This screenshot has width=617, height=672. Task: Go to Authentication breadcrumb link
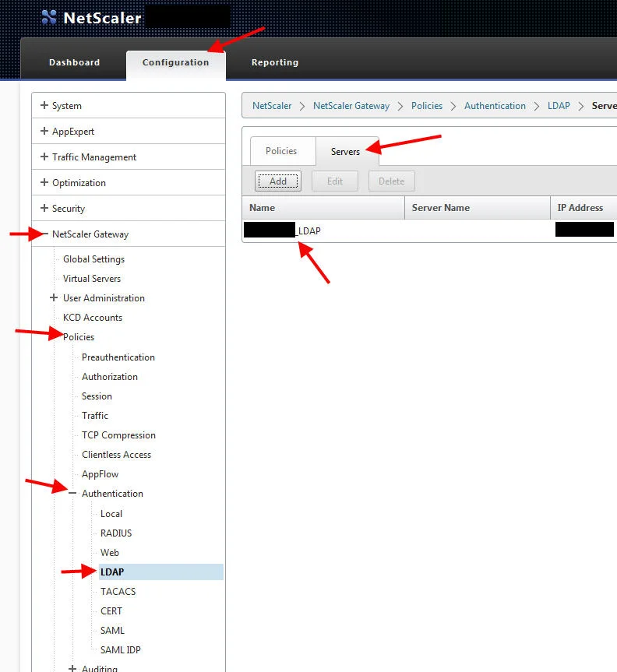point(495,106)
